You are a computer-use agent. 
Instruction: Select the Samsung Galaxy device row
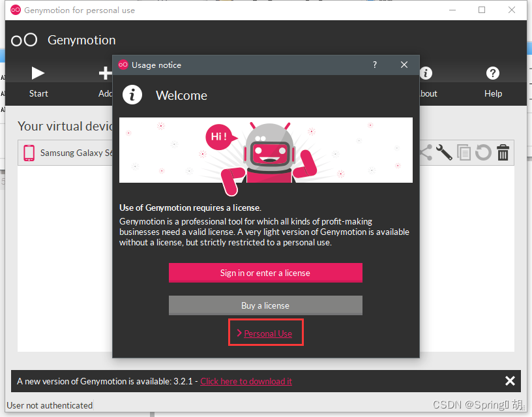click(x=265, y=153)
